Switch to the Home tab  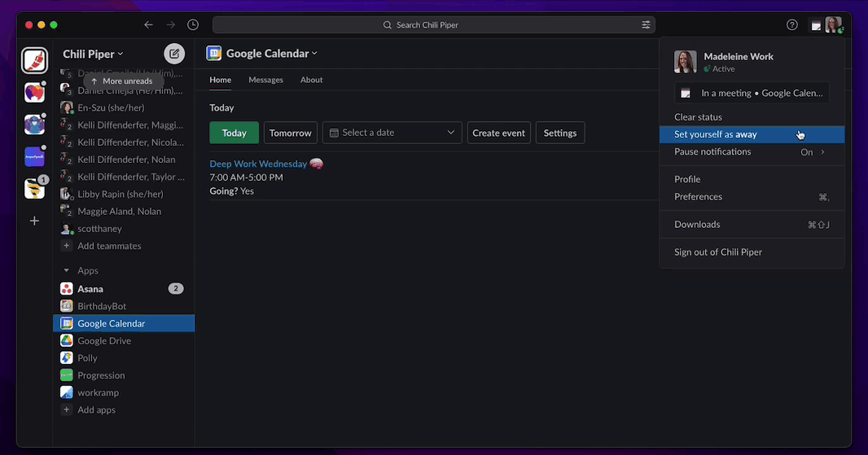coord(221,80)
